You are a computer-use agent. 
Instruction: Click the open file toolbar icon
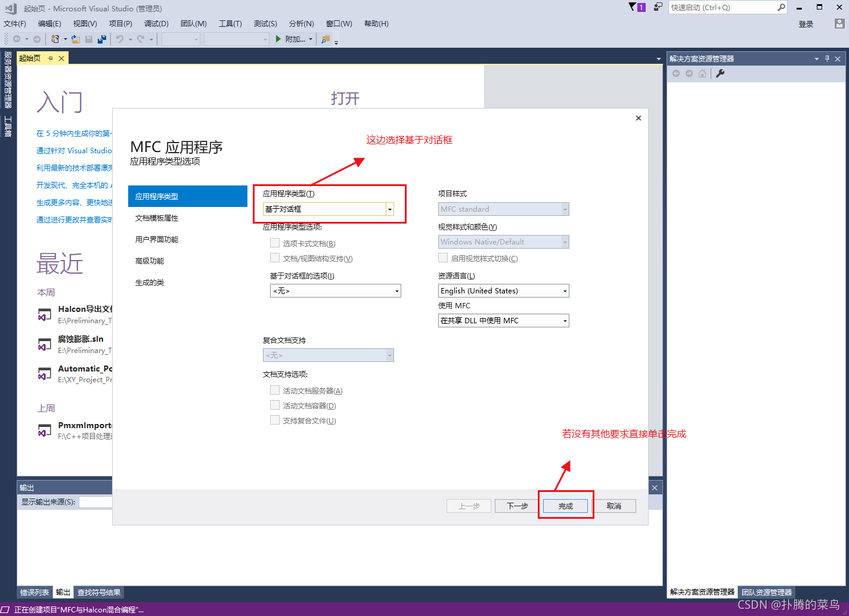pos(76,39)
